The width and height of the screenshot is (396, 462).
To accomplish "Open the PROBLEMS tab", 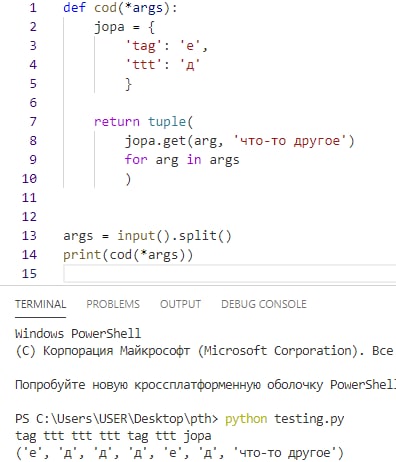I will (113, 304).
